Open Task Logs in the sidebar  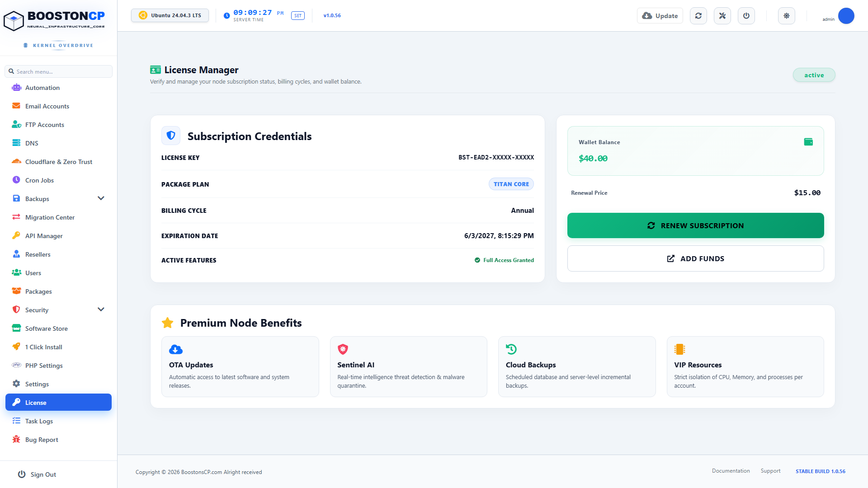coord(58,421)
